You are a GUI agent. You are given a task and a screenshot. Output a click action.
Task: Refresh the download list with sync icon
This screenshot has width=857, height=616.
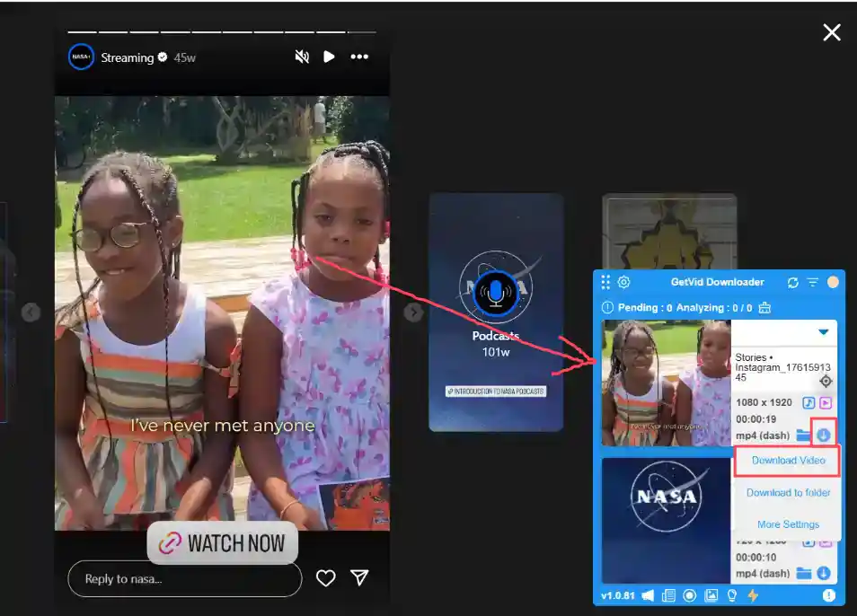(792, 281)
